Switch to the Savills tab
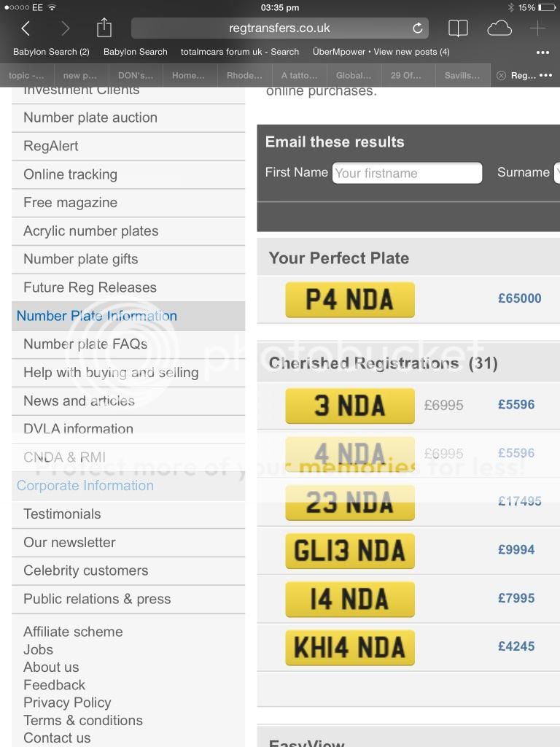Viewport: 560px width, 747px height. (462, 75)
